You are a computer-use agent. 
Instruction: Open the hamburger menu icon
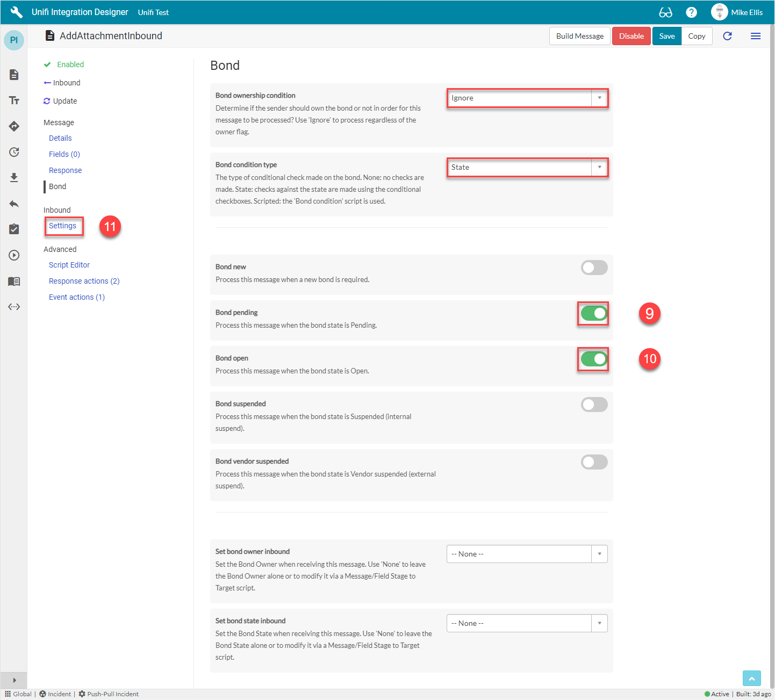point(755,36)
